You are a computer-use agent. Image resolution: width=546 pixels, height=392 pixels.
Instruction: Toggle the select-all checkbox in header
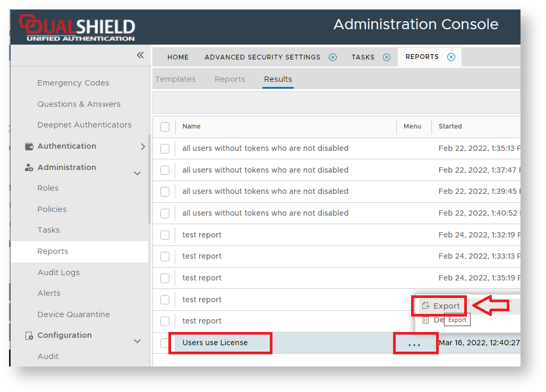coord(165,127)
